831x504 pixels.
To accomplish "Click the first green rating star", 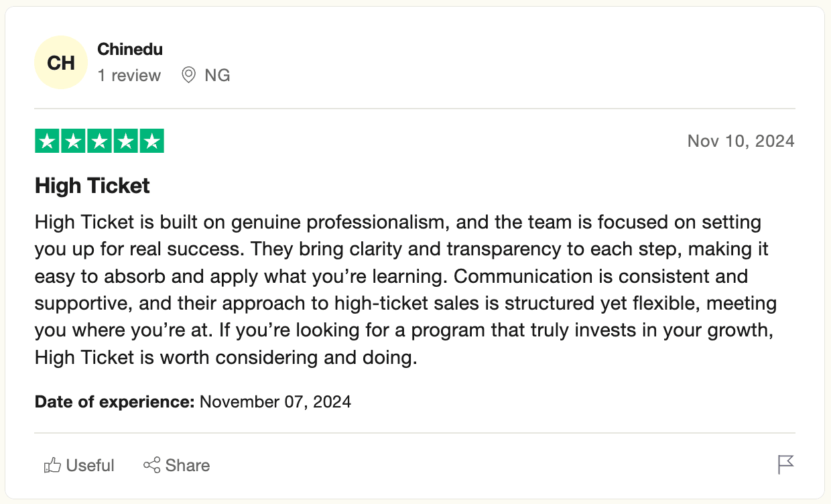I will point(47,141).
